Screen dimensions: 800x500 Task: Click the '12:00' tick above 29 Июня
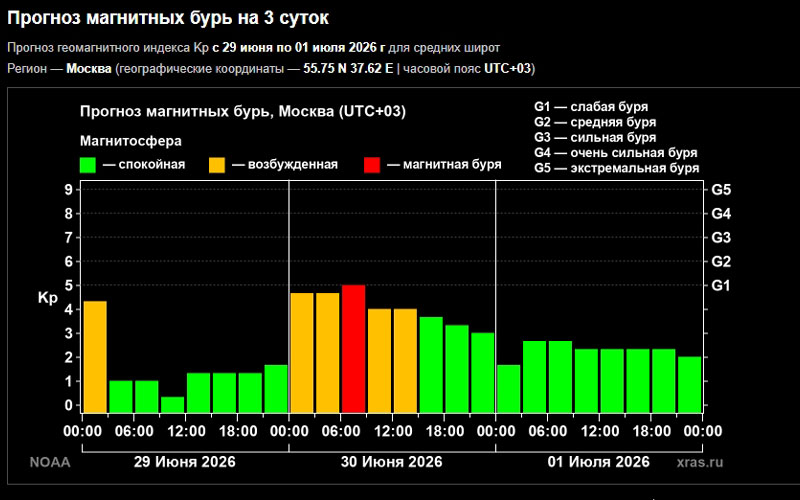click(186, 432)
